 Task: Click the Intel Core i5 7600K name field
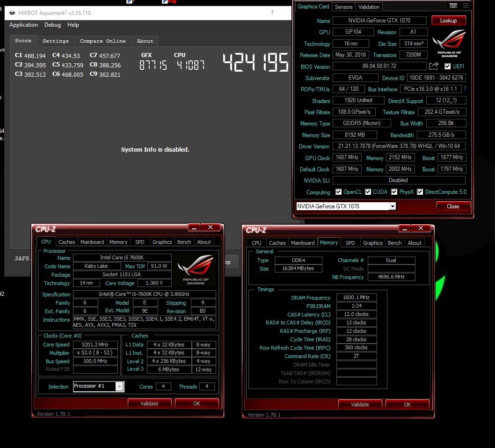pyautogui.click(x=122, y=257)
